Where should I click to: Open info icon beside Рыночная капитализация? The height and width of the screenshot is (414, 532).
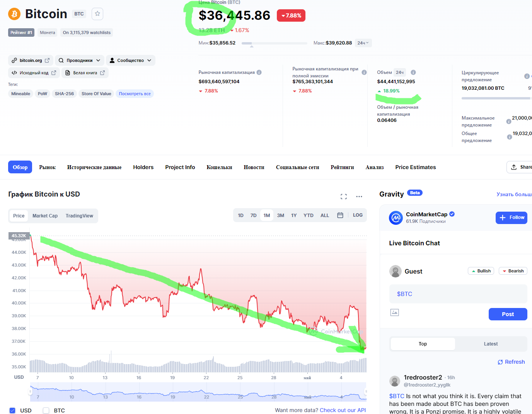coord(259,72)
